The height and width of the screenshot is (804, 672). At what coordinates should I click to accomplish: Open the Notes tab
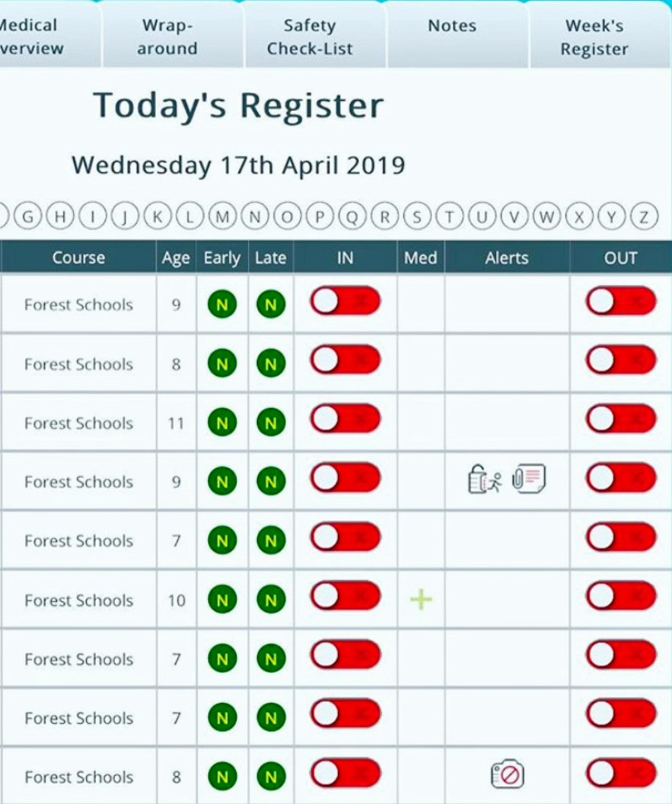[x=452, y=26]
